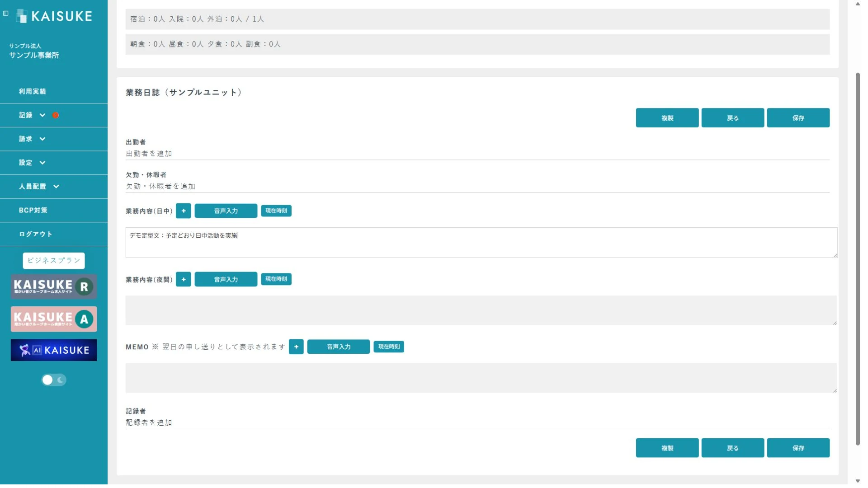Start 音声入力 for 業務内容(夜間)
The height and width of the screenshot is (488, 868).
coord(226,279)
